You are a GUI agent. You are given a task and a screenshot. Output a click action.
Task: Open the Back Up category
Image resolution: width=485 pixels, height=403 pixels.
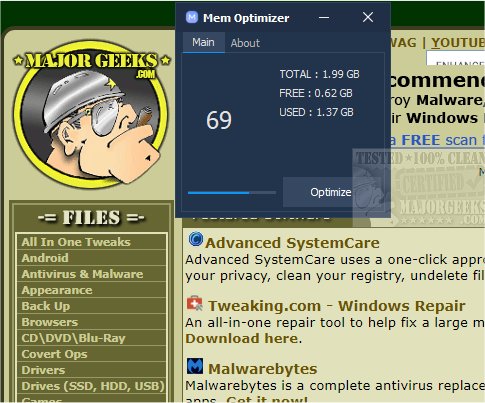[91, 306]
